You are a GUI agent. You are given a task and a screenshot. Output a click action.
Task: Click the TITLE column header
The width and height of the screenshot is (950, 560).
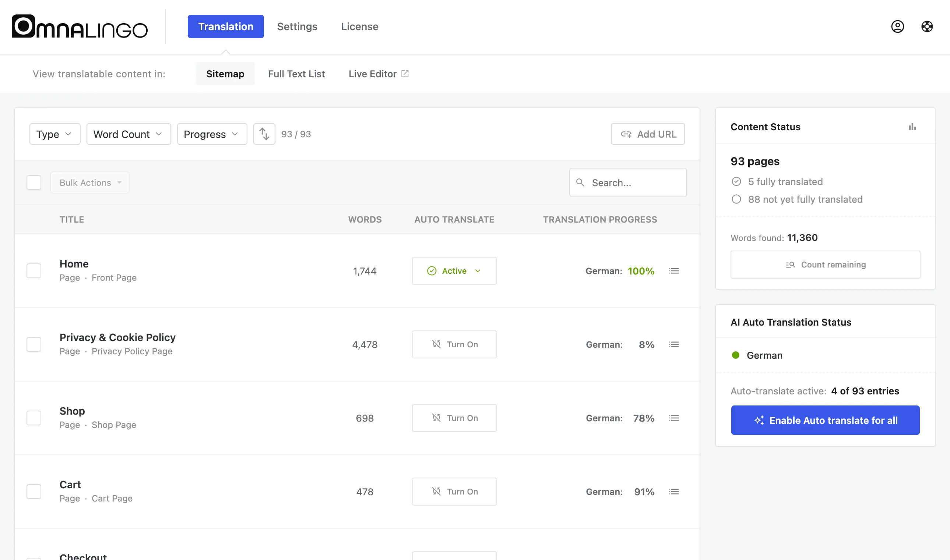[x=72, y=219]
